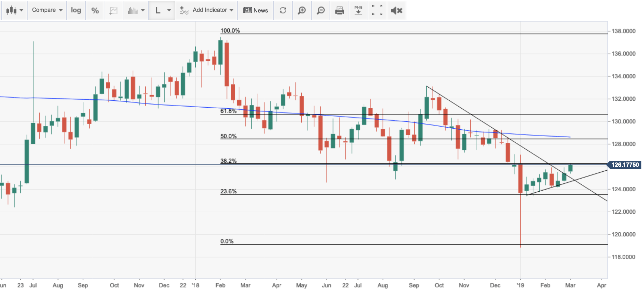Toggle percentage scale button

coord(95,10)
